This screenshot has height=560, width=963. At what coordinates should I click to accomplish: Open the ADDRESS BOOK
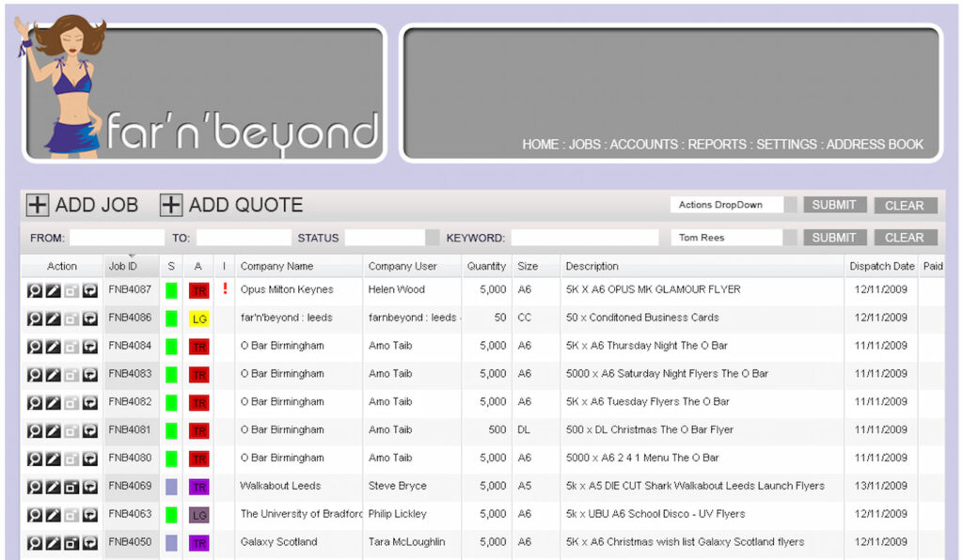coord(875,144)
